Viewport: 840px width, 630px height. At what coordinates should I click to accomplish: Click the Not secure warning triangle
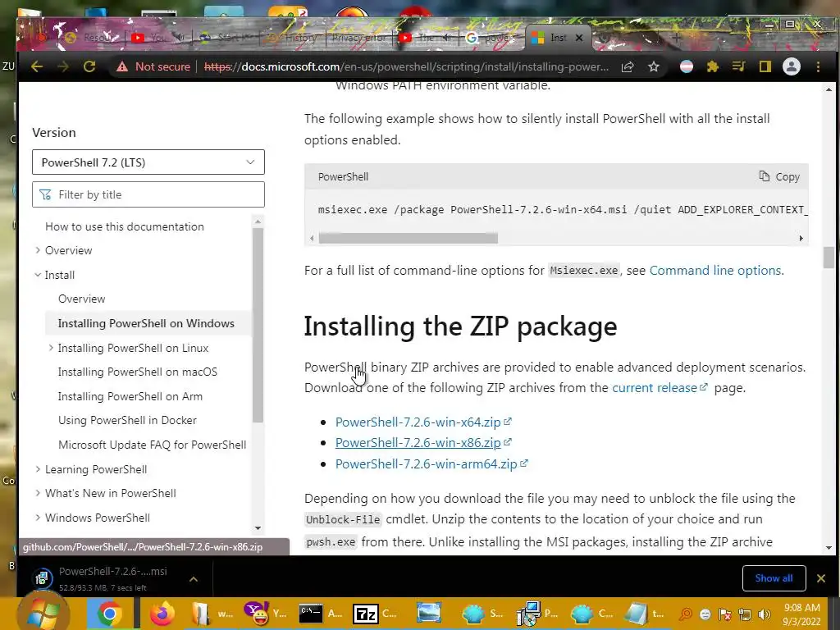coord(122,66)
